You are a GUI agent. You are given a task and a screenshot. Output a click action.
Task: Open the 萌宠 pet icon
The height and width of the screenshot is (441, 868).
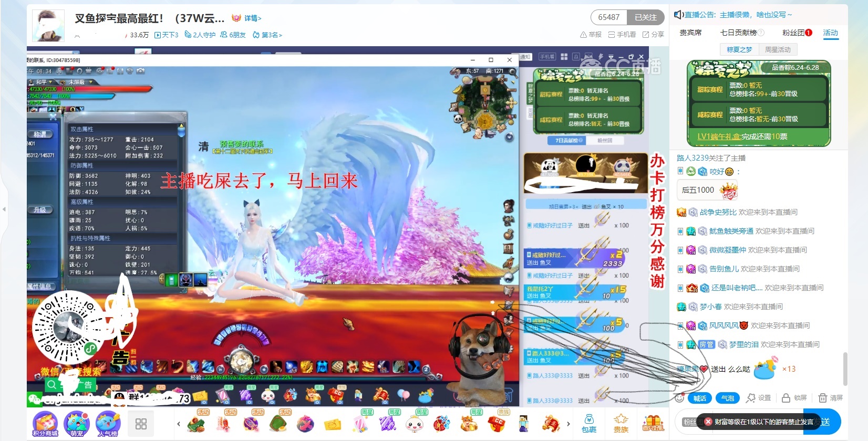coord(77,424)
